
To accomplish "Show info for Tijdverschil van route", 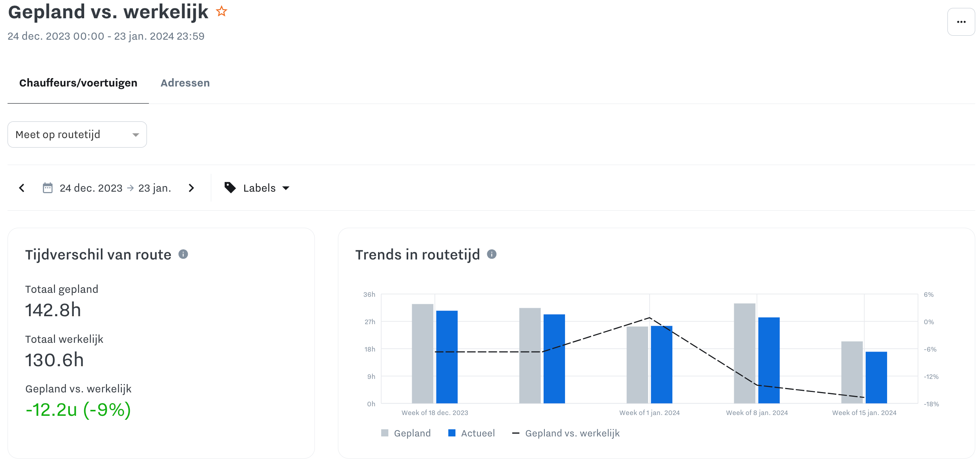I will tap(183, 254).
